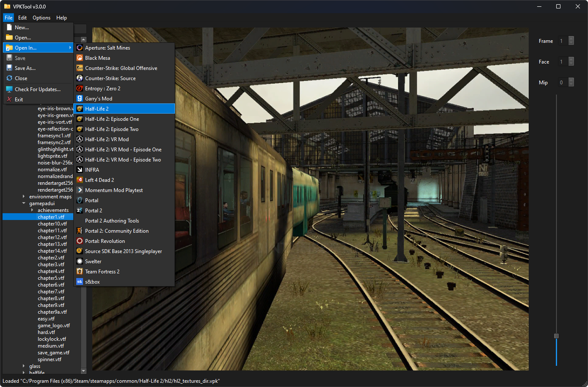Click the Garry's Mod icon
Screen dimensions: 588x387
click(x=80, y=98)
